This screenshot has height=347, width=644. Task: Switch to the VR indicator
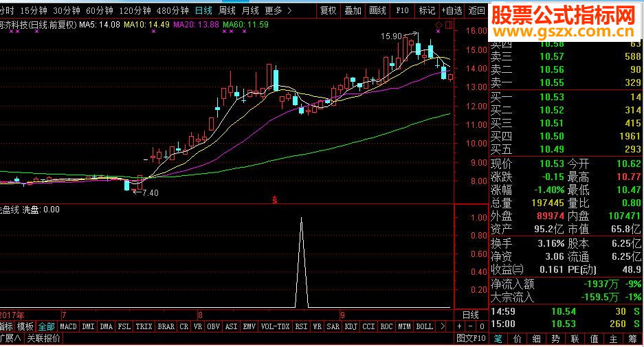197,327
